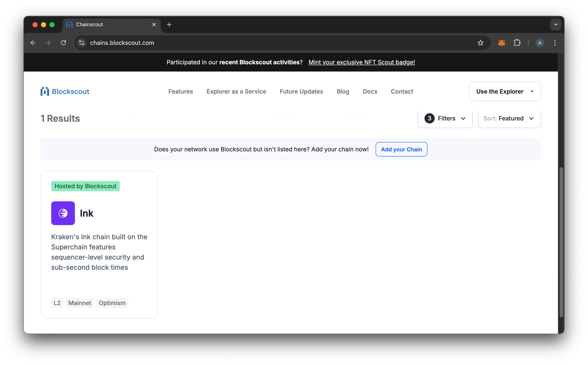The image size is (588, 365).
Task: Click the Mainnet tag on Ink card
Action: tap(80, 303)
